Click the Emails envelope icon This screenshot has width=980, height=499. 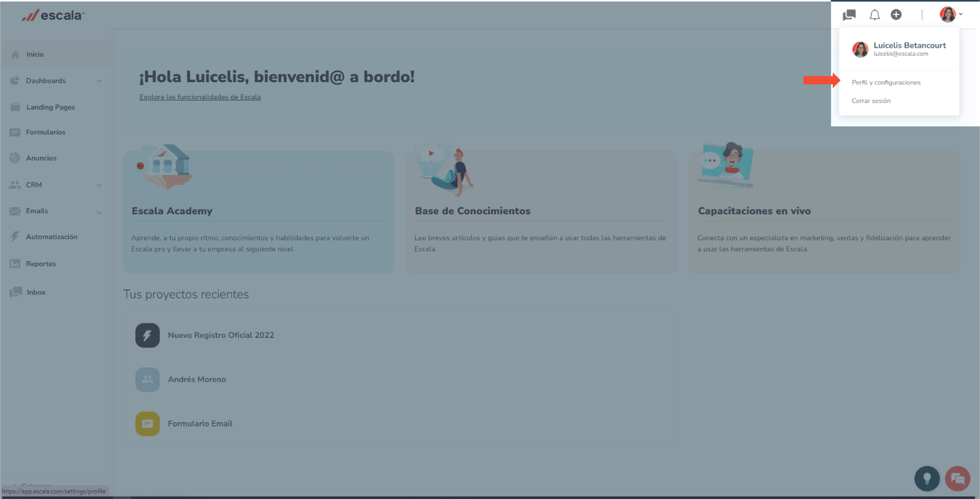pos(15,211)
